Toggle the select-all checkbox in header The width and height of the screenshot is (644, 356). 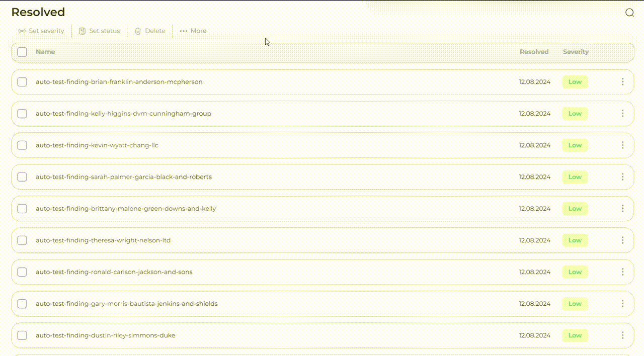[22, 52]
